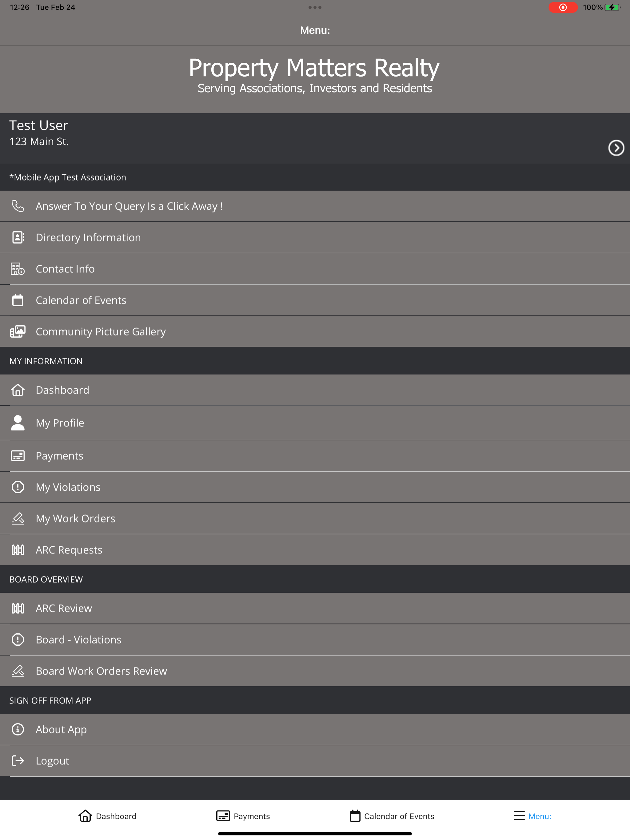Screen dimensions: 630x840
Task: View My Work Orders
Action: pos(315,518)
